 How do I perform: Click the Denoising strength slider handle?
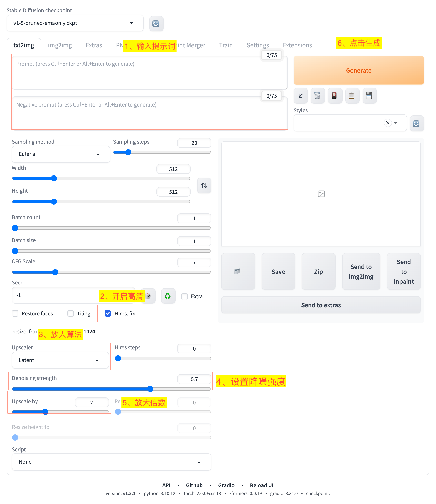(x=150, y=389)
